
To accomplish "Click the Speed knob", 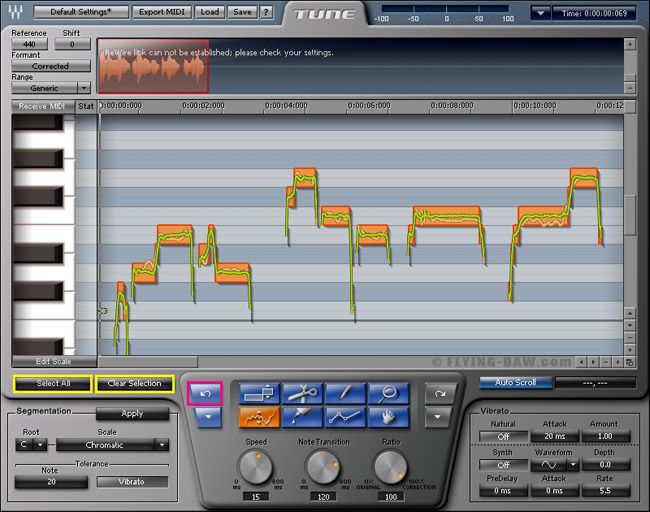I will (x=256, y=468).
